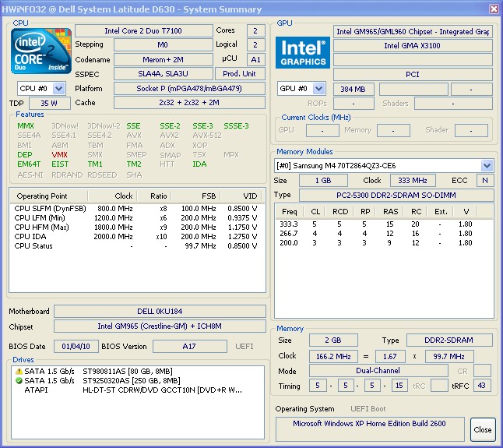Click the Intel Graphics logo
This screenshot has height=448, width=503.
pos(303,52)
